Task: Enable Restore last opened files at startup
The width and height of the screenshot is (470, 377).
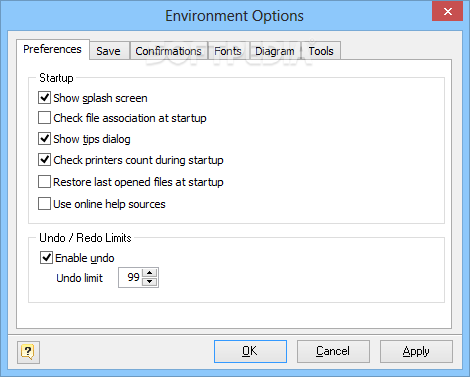Action: 44,182
